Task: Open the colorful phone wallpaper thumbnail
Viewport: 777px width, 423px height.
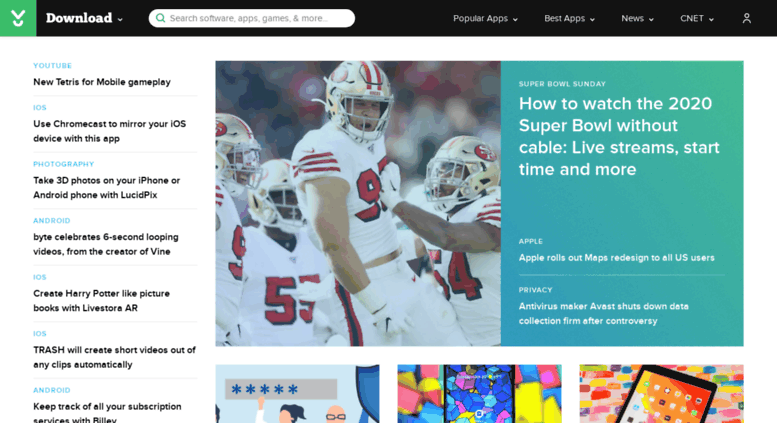Action: (x=479, y=394)
